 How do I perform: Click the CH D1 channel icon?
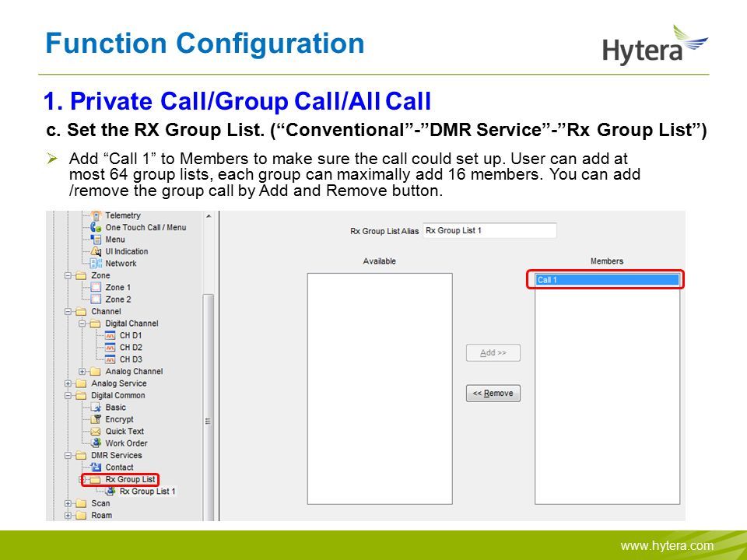pos(110,335)
